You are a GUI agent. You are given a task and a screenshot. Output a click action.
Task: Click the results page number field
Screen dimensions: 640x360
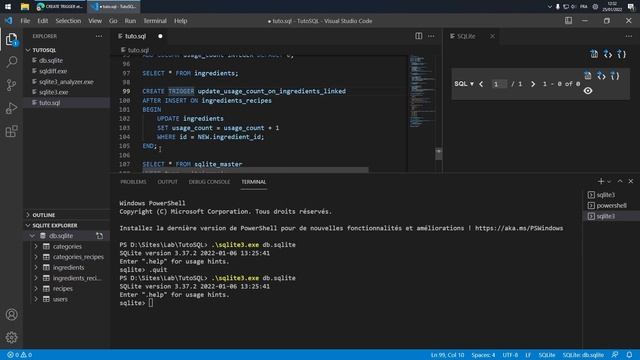pos(499,84)
